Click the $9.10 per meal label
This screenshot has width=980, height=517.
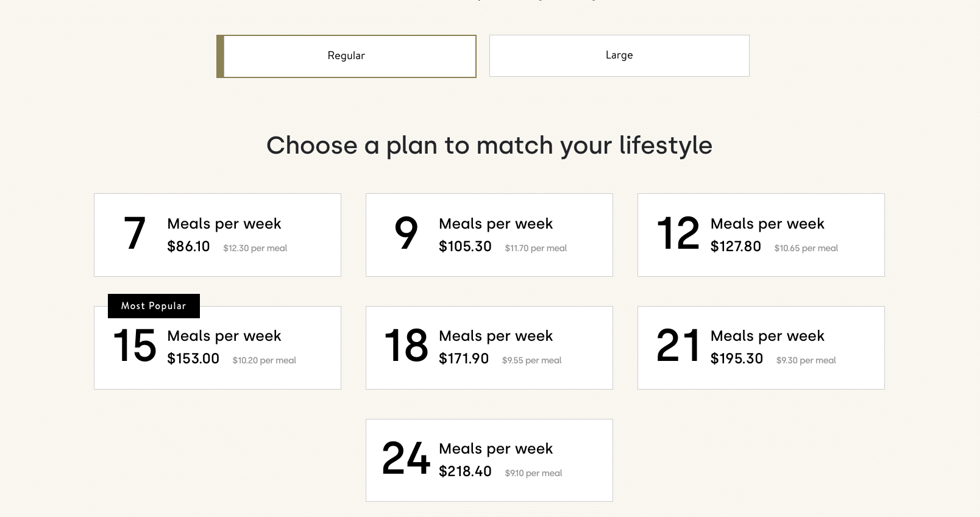pos(533,472)
